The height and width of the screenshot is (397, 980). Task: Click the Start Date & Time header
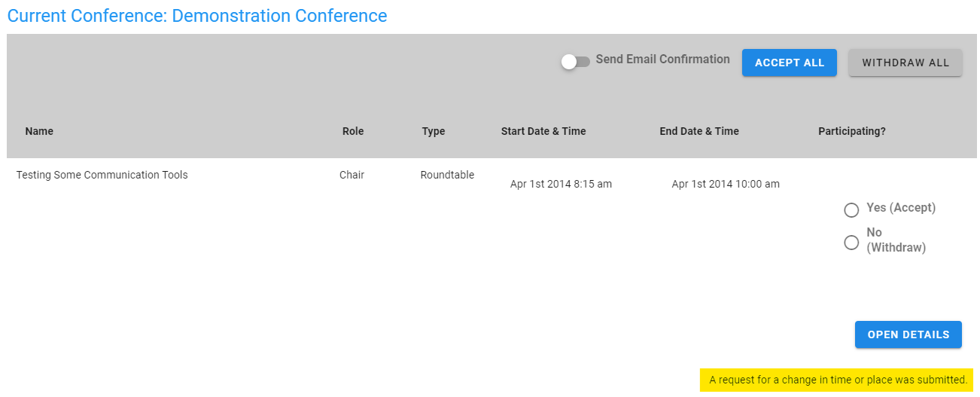(x=543, y=131)
